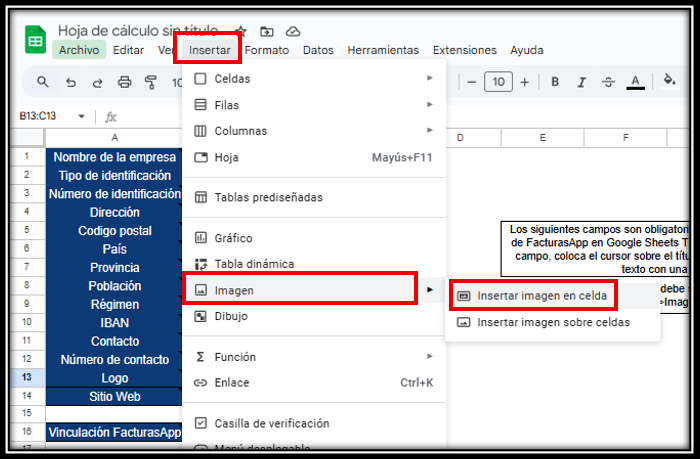The width and height of the screenshot is (700, 459).
Task: Open the text color picker
Action: pyautogui.click(x=634, y=82)
